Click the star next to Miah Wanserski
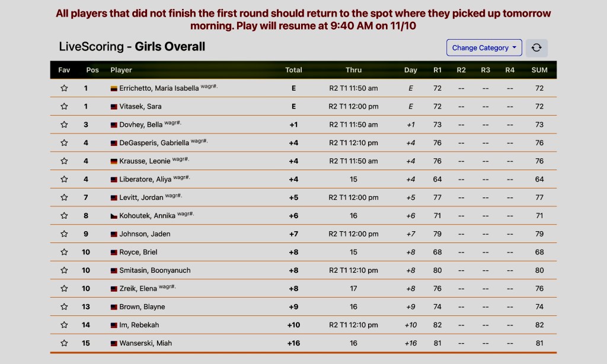Image resolution: width=607 pixels, height=364 pixels. 64,343
